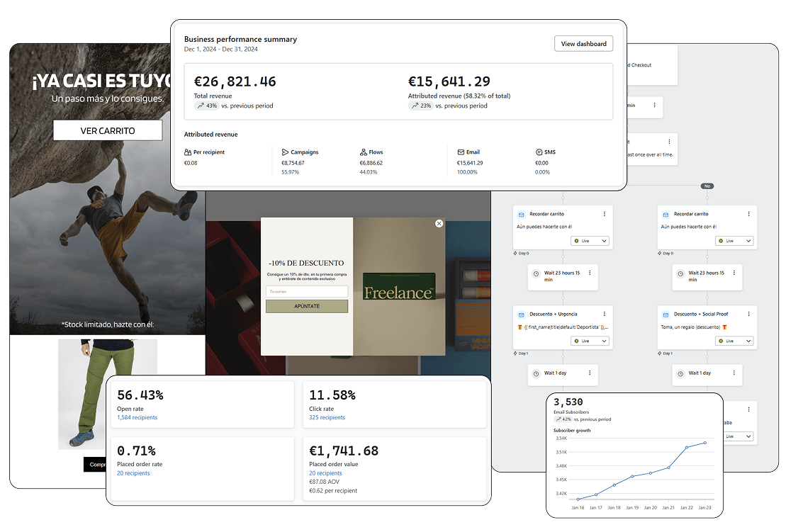This screenshot has width=798, height=532.
Task: Click the €15,641.29 attributed revenue value
Action: [x=449, y=81]
